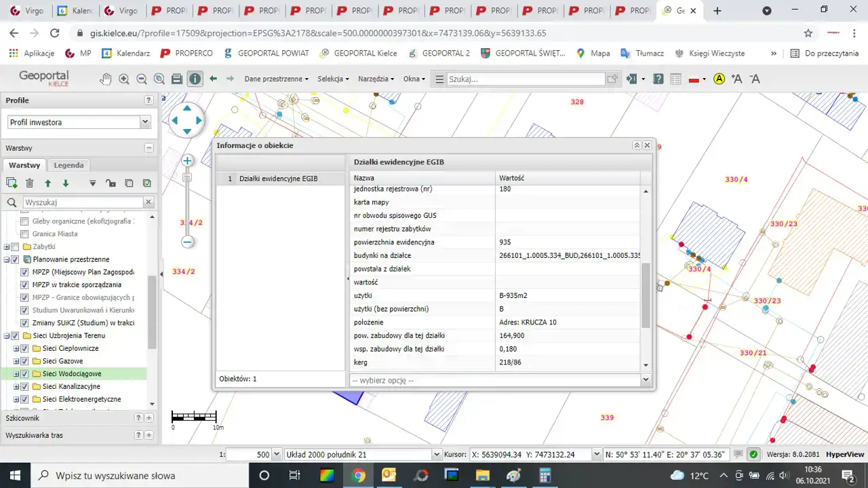This screenshot has width=868, height=488.
Task: Open the Profil inwestora dropdown
Action: pyautogui.click(x=79, y=122)
